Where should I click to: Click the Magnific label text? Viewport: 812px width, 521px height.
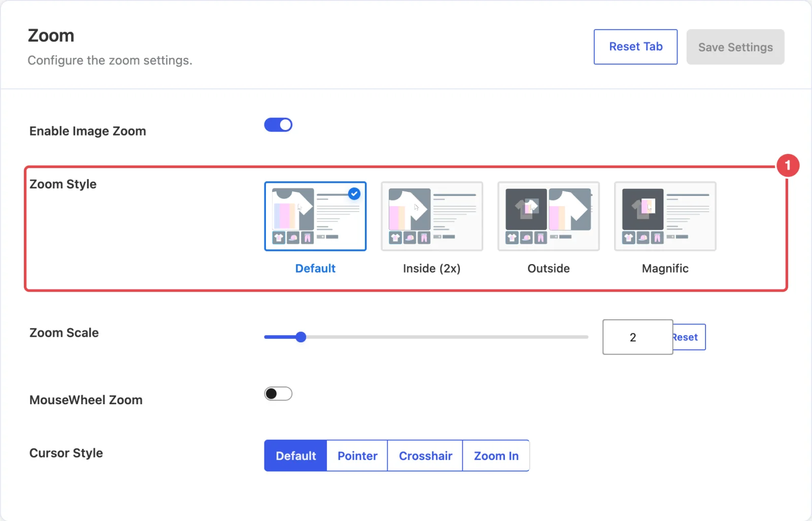tap(665, 269)
